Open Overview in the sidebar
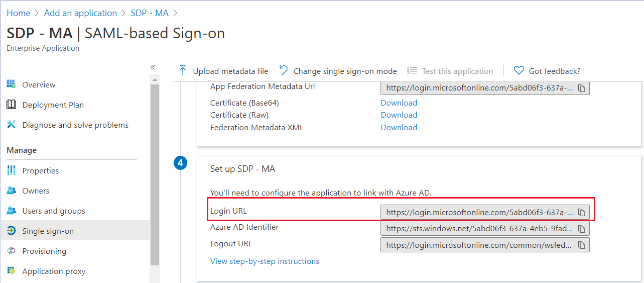This screenshot has width=644, height=283. (x=39, y=84)
